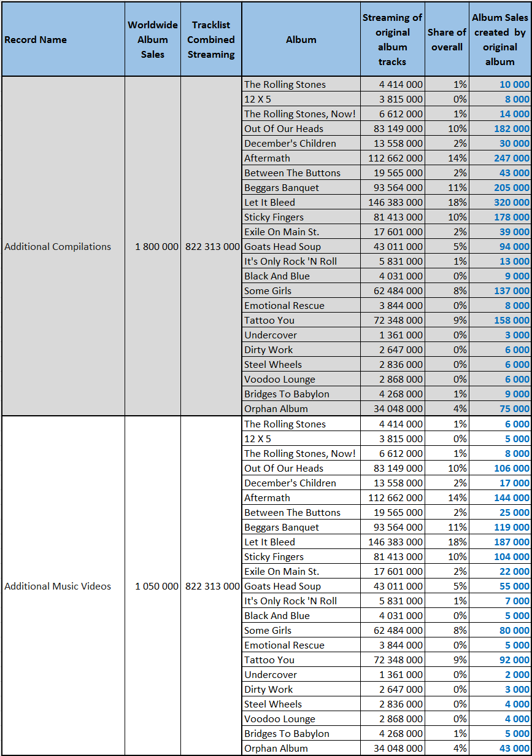Select the album sales cell '7 000'
The width and height of the screenshot is (532, 756).
(x=500, y=601)
